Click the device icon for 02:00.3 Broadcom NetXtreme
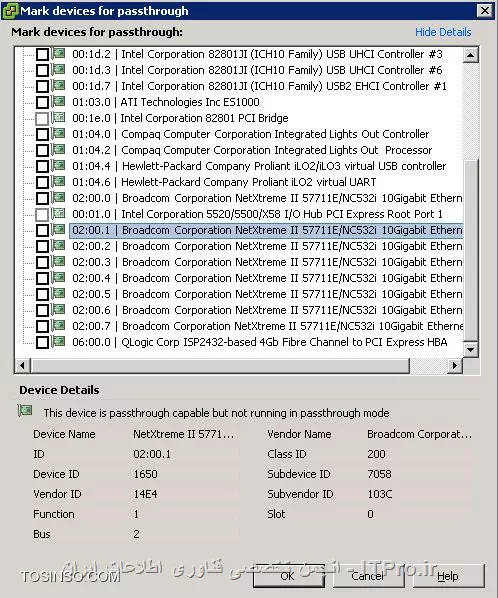498x598 pixels. [x=58, y=262]
